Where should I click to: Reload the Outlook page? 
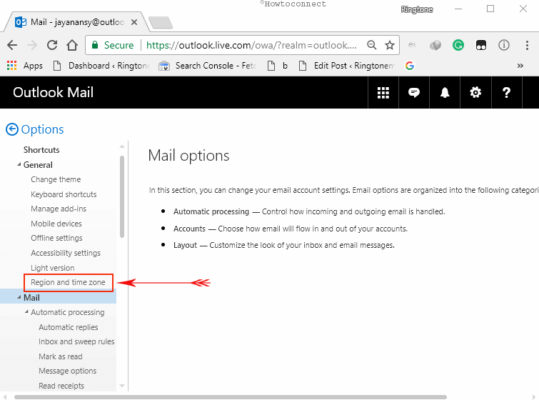click(x=52, y=45)
